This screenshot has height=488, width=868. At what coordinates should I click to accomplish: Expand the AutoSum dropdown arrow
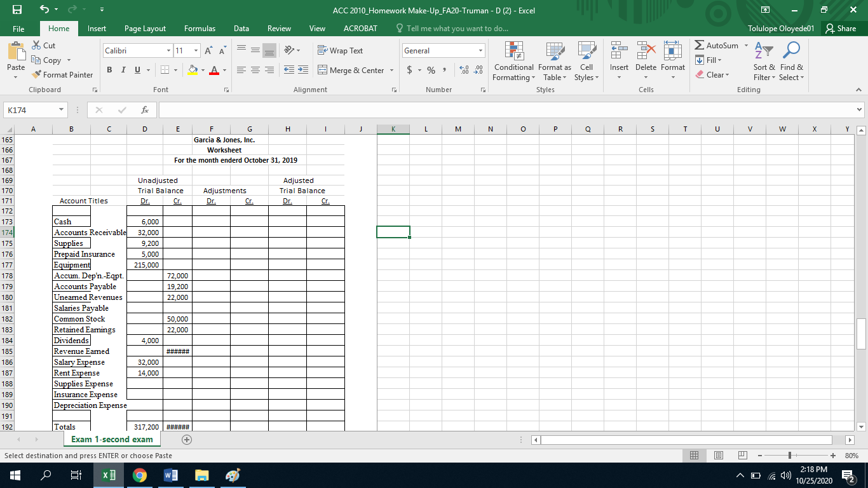[x=746, y=46]
